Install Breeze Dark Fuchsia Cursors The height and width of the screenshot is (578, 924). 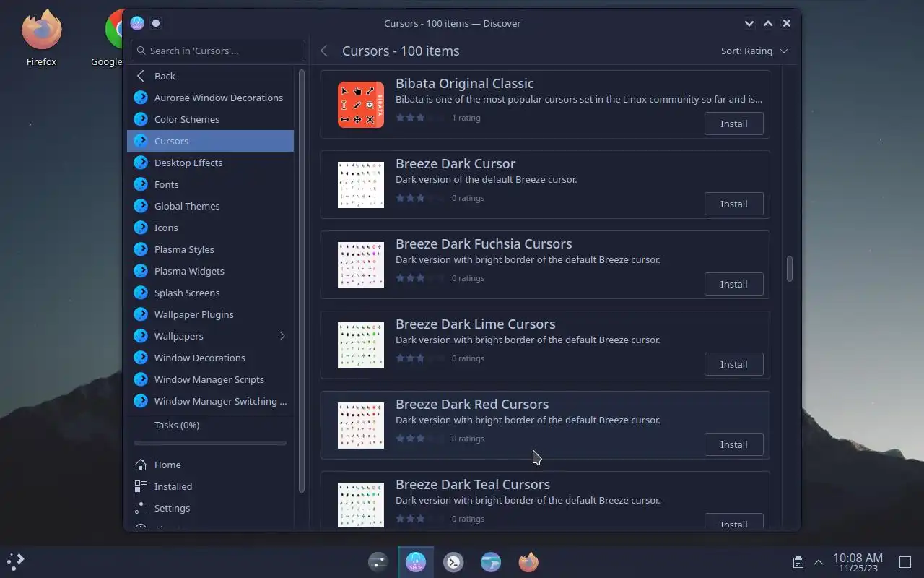point(733,284)
